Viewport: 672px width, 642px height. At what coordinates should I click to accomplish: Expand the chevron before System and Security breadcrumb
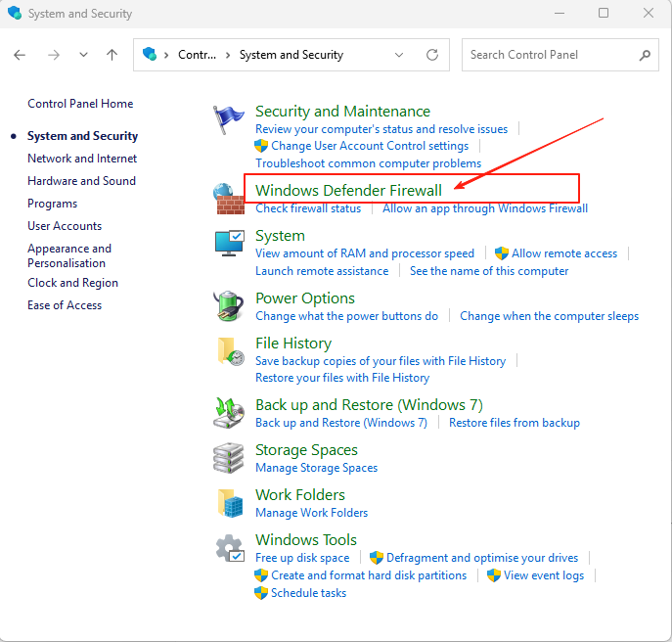click(228, 55)
